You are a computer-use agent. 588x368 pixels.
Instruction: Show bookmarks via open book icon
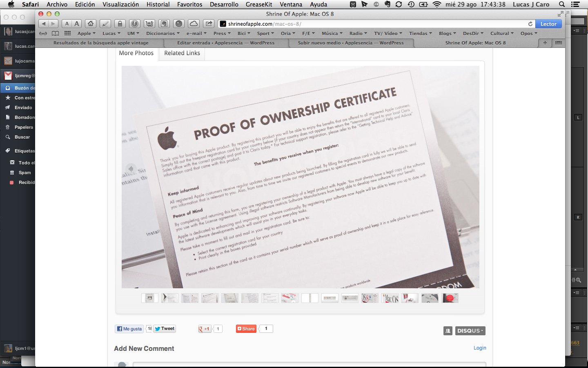pyautogui.click(x=55, y=34)
